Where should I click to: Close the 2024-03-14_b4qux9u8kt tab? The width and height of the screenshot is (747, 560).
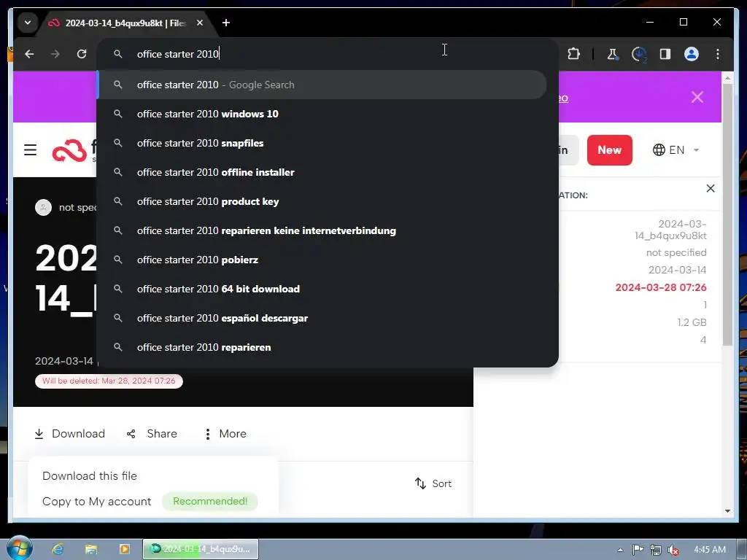point(200,23)
